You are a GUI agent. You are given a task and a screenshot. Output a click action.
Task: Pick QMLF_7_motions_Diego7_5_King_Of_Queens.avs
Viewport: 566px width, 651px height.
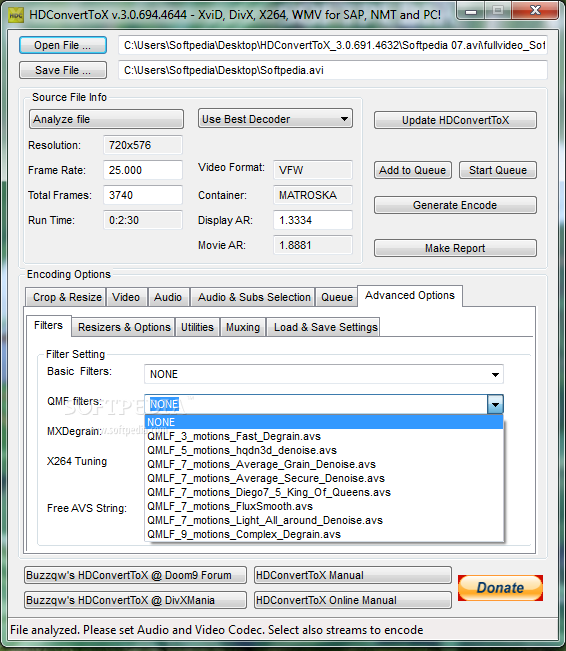(324, 492)
